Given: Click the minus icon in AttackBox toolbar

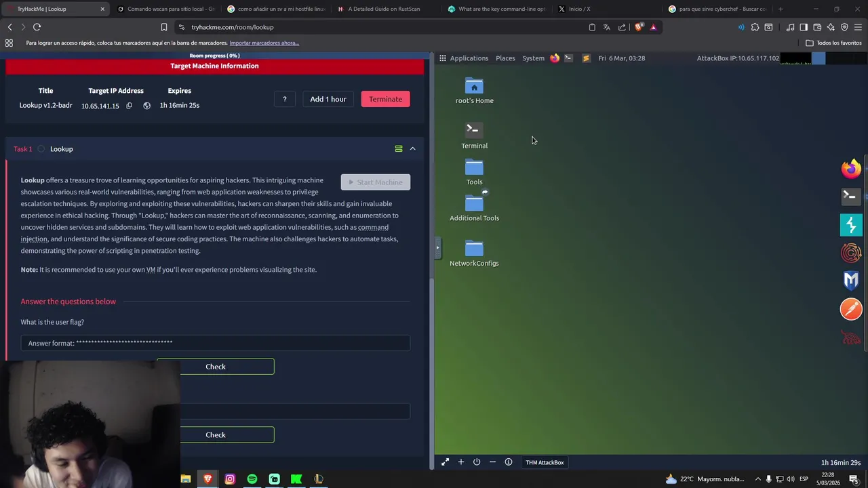Looking at the screenshot, I should 492,462.
